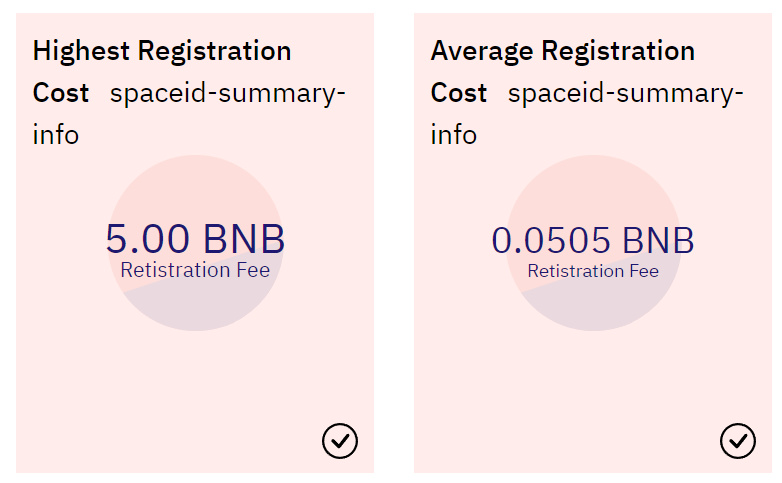Click the word 'info' in Highest Registration card
Image resolution: width=782 pixels, height=483 pixels.
56,135
